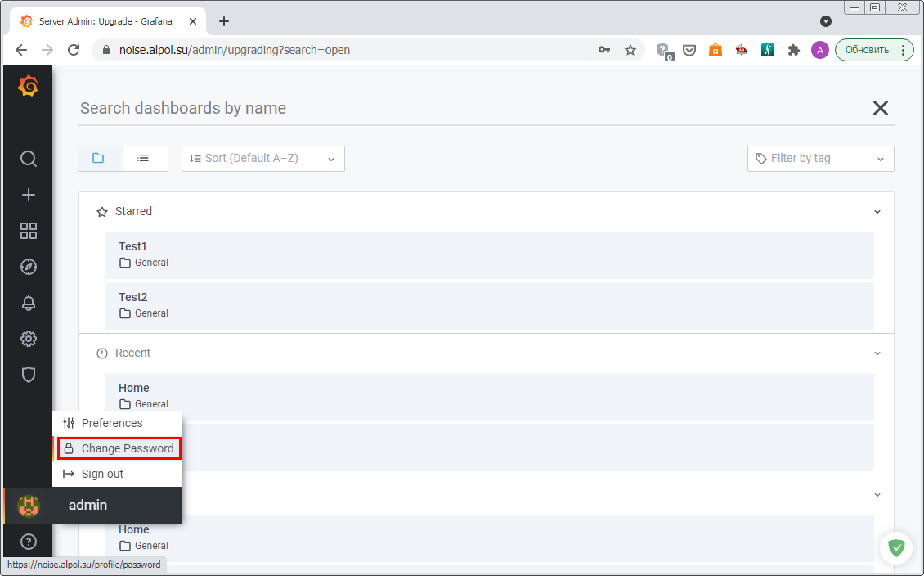Switch to list view layout
This screenshot has height=576, width=924.
(145, 158)
